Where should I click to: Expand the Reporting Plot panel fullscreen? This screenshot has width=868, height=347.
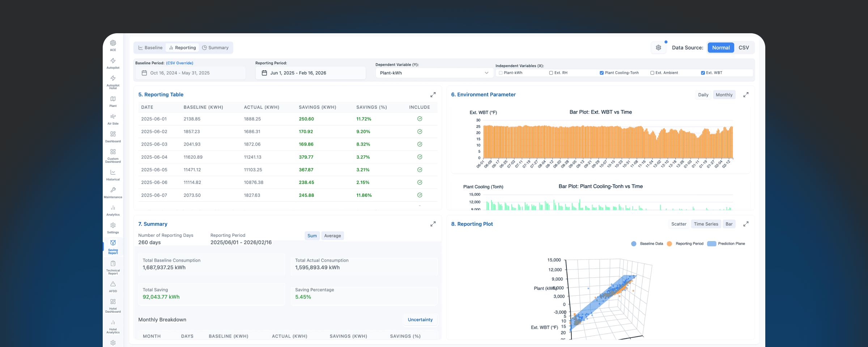(x=746, y=224)
